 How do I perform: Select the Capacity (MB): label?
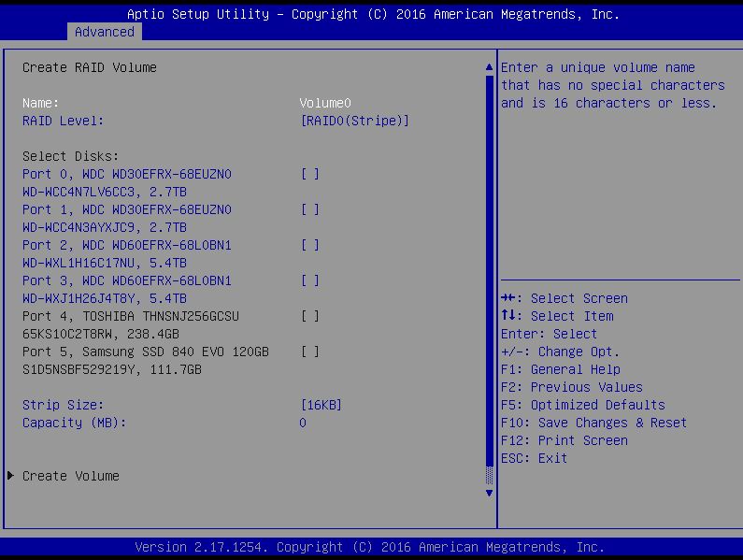pyautogui.click(x=75, y=423)
